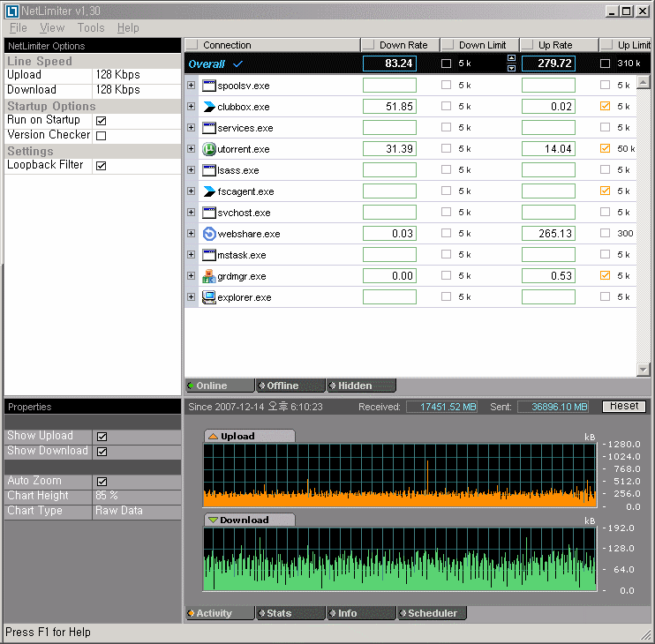Click the Reset statistics button
Image resolution: width=655 pixels, height=644 pixels.
click(624, 407)
